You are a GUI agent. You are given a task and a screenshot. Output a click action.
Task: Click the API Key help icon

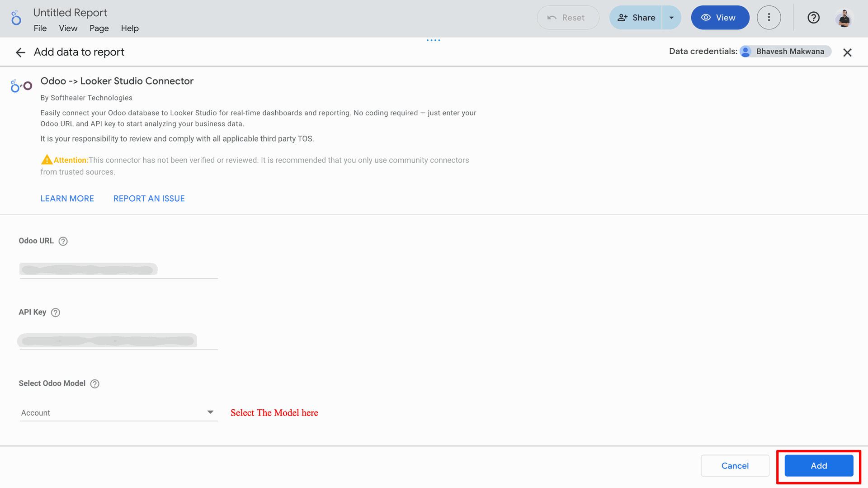coord(56,313)
